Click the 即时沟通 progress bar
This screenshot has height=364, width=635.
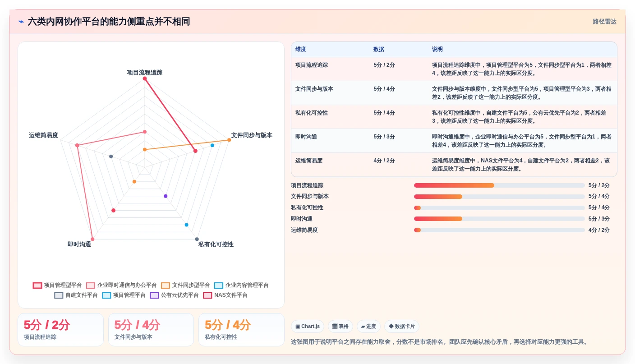(499, 219)
